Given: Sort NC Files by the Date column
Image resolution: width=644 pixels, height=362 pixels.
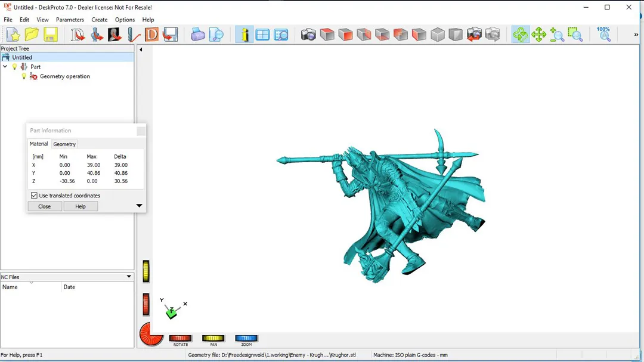Looking at the screenshot, I should [98, 287].
